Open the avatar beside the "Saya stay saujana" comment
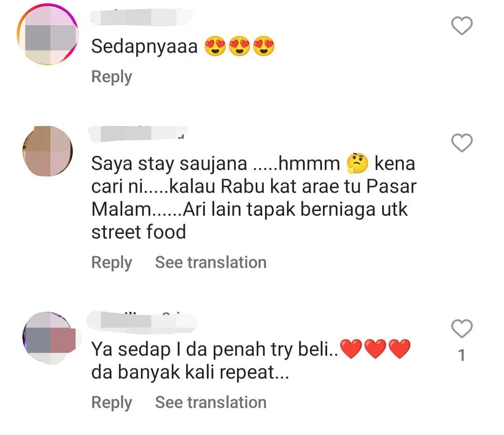The width and height of the screenshot is (504, 435). coord(48,151)
